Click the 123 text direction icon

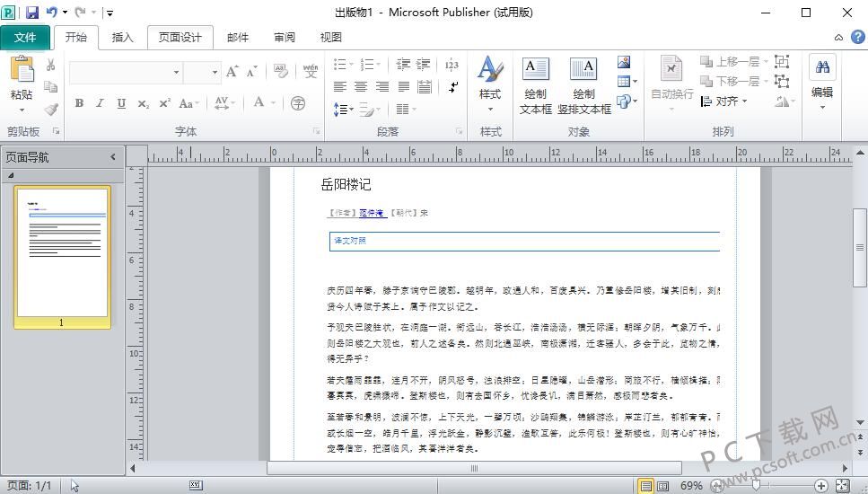(x=452, y=65)
